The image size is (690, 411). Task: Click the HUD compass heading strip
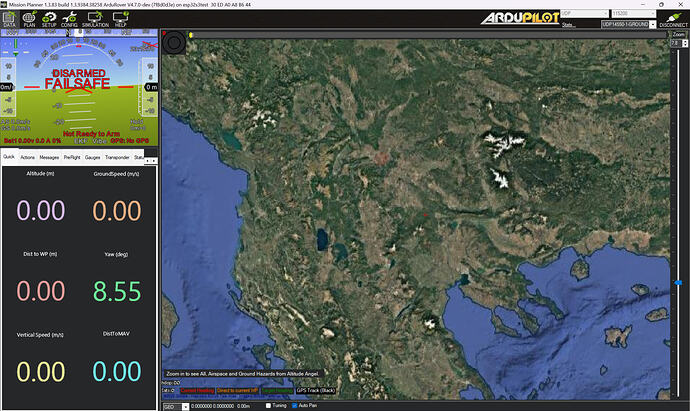tap(79, 32)
